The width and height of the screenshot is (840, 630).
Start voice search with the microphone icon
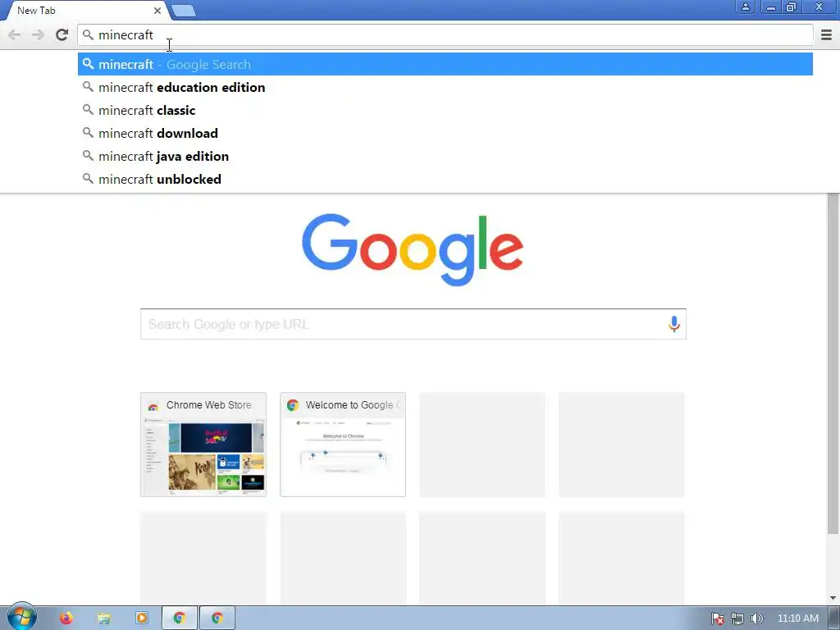[x=674, y=324]
